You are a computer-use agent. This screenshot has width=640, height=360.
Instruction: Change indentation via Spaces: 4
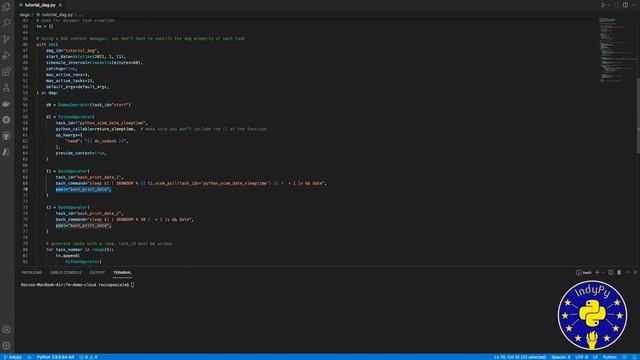[560, 357]
